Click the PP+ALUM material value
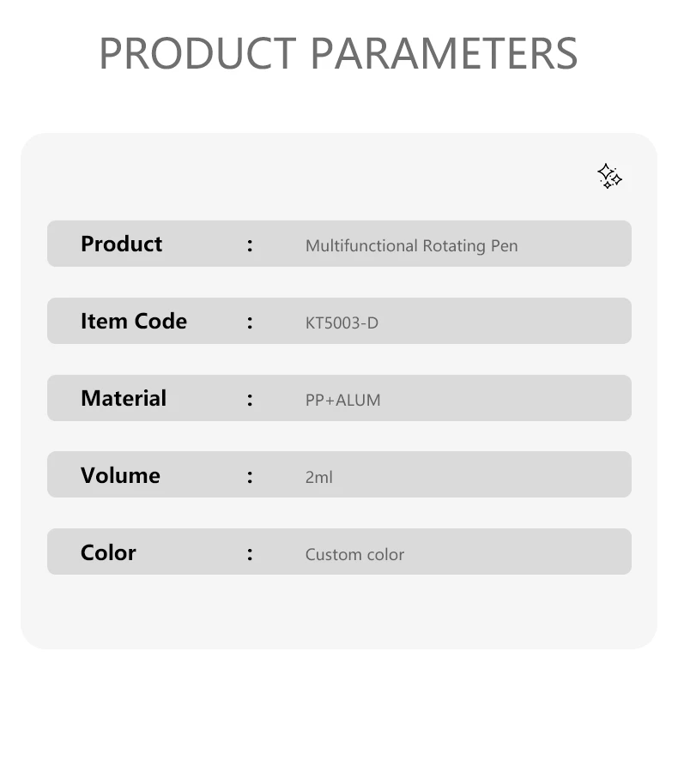Screen dimensions: 678x784 pyautogui.click(x=342, y=400)
